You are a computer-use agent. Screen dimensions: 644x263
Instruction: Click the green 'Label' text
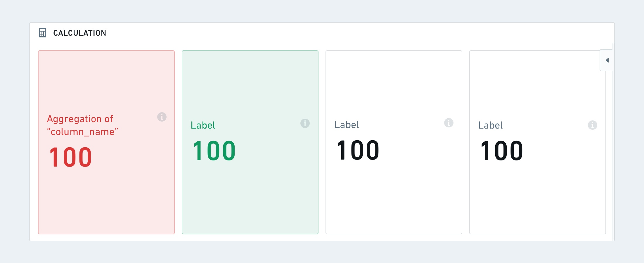tap(203, 125)
